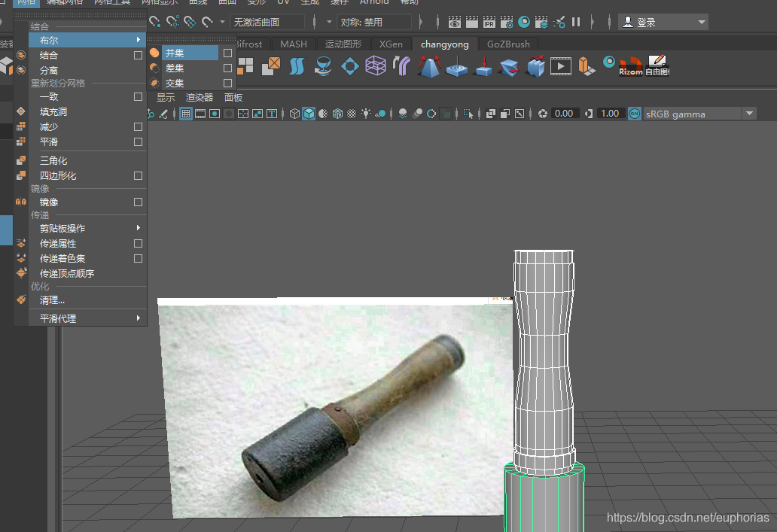Click the shelf icon with pencil and paper
The height and width of the screenshot is (532, 777).
point(657,65)
